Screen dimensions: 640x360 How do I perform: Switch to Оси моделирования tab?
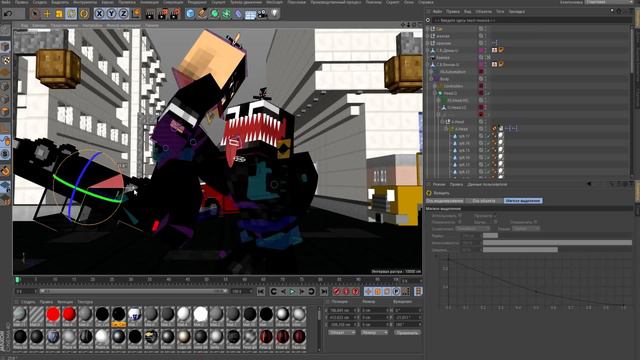pyautogui.click(x=445, y=201)
